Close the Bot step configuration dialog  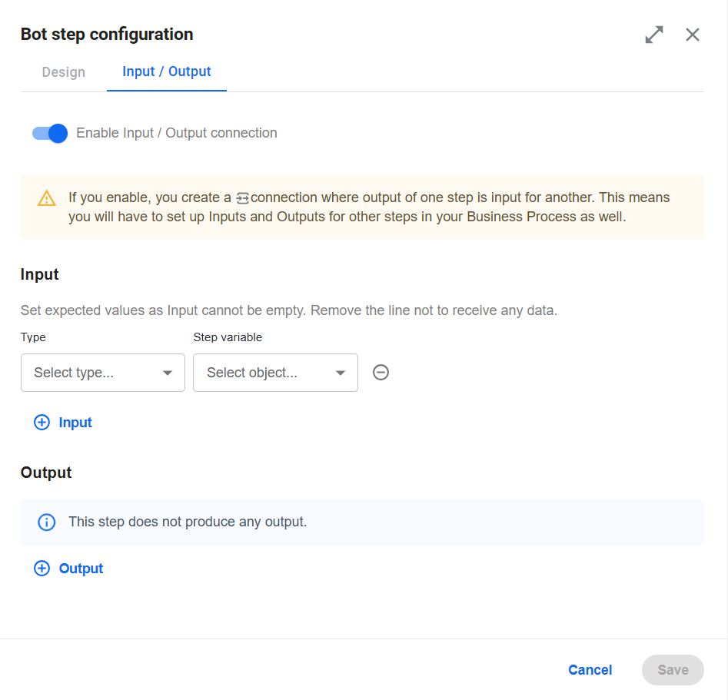tap(692, 35)
